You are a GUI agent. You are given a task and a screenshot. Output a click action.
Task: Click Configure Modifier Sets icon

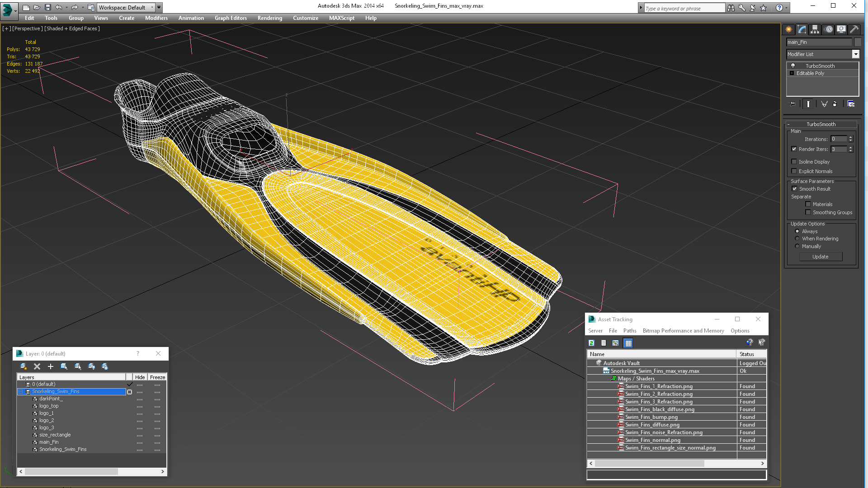(x=851, y=104)
